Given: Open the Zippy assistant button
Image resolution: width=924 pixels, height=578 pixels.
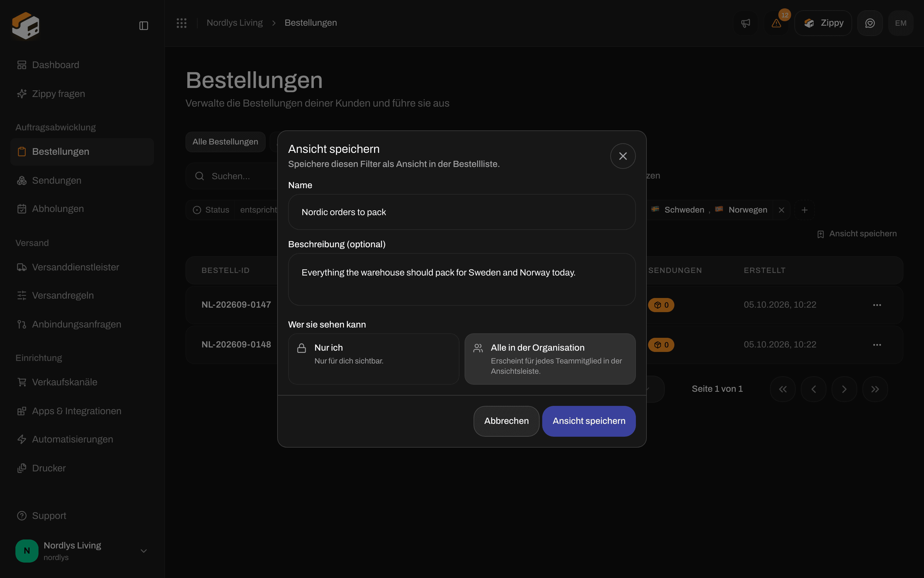Looking at the screenshot, I should click(x=823, y=23).
